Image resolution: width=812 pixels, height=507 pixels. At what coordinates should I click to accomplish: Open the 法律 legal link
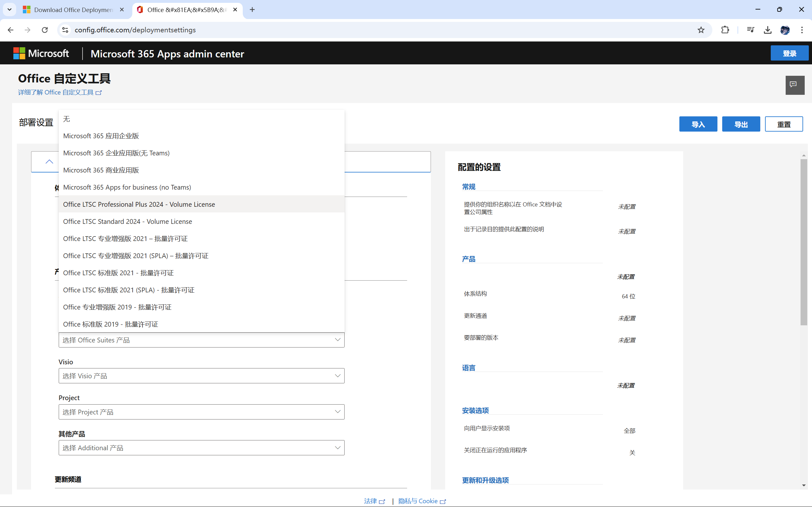click(374, 501)
